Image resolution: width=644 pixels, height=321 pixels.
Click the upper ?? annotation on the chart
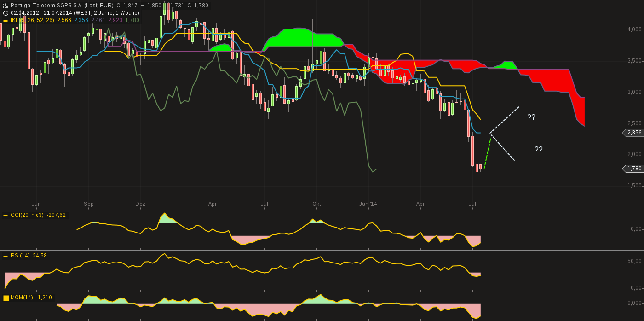[x=531, y=117]
